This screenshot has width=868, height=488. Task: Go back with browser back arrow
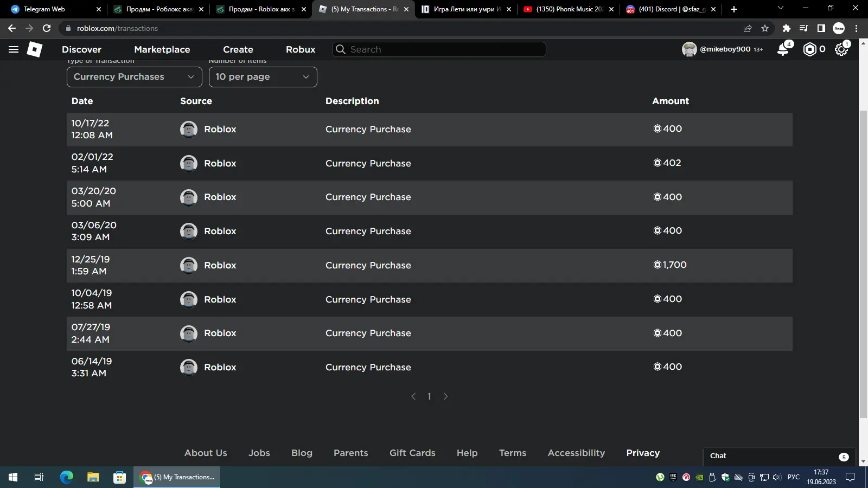pyautogui.click(x=12, y=28)
